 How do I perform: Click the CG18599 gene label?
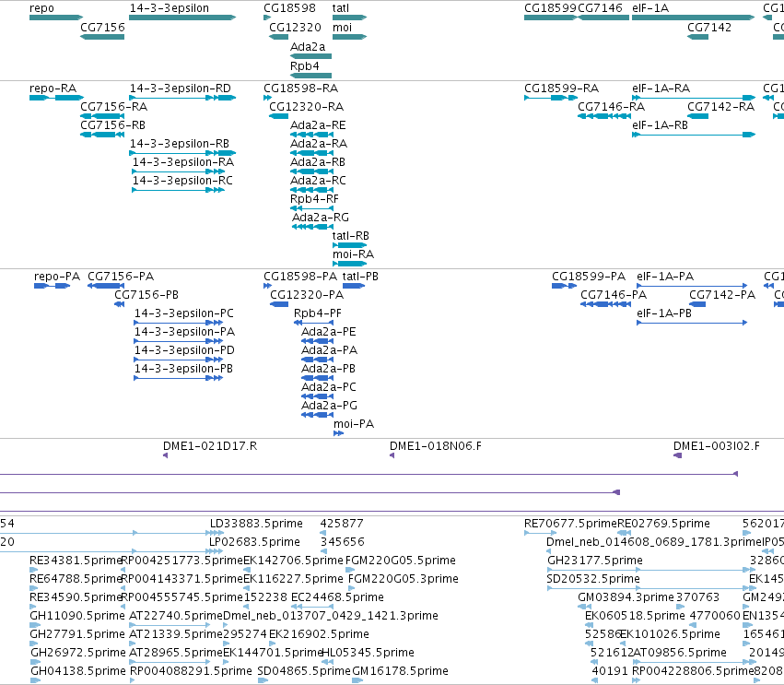[551, 8]
